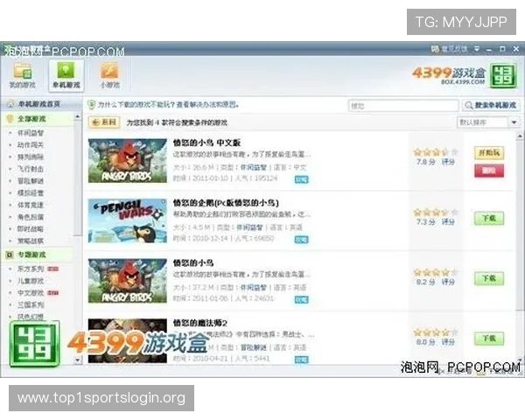The width and height of the screenshot is (525, 420).
Task: Select the 即时战略 category
Action: 31,229
